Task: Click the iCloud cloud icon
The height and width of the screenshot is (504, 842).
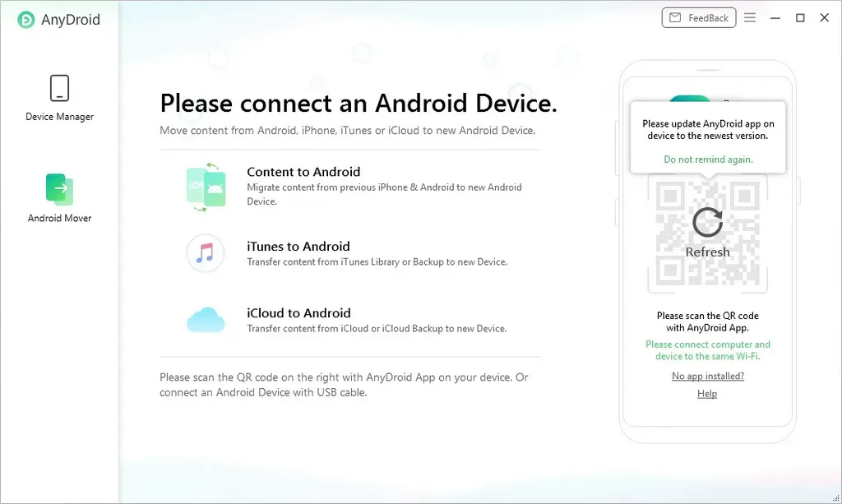Action: [x=206, y=320]
